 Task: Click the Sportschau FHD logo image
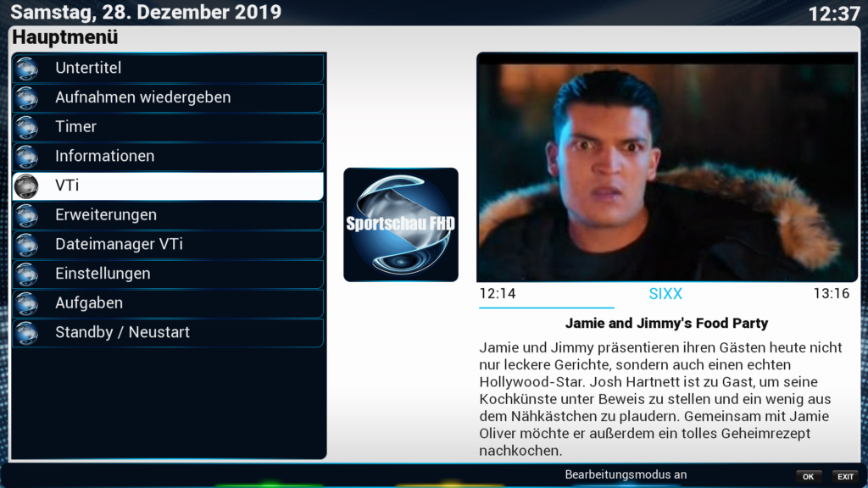401,225
